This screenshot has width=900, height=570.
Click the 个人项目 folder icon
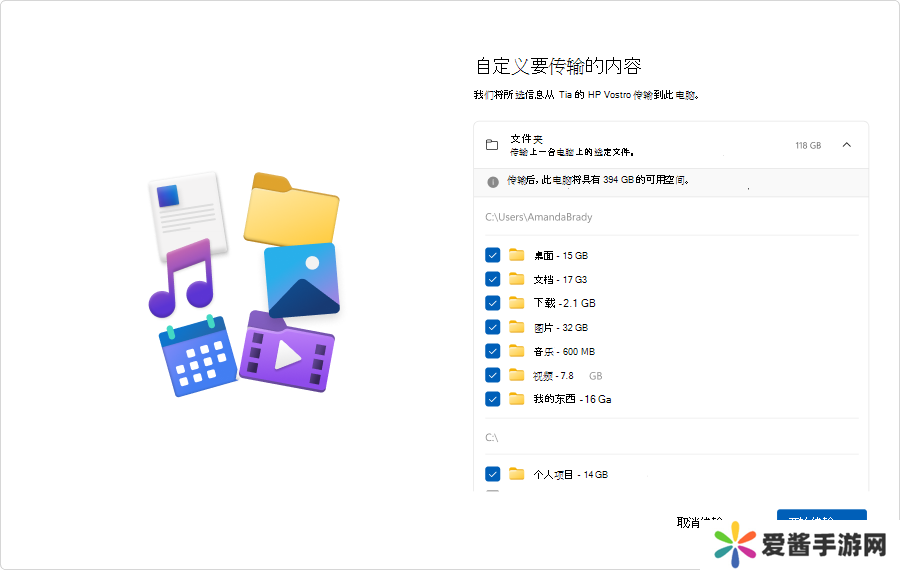coord(517,474)
